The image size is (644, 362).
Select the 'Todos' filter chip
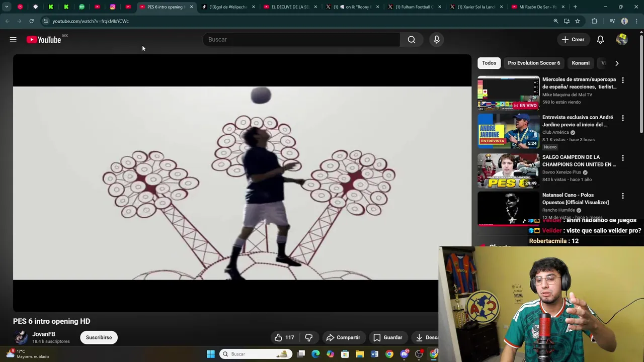[489, 63]
